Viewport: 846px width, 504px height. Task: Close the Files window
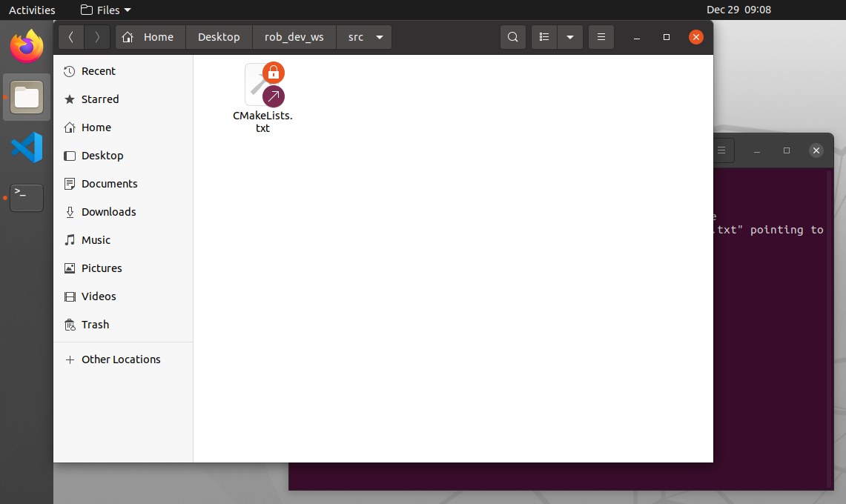click(x=696, y=37)
